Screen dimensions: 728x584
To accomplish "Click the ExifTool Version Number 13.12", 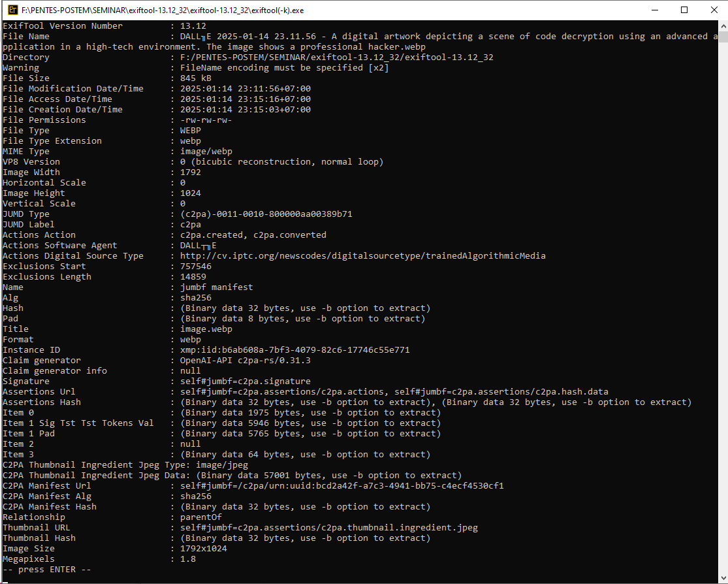I will coord(193,26).
